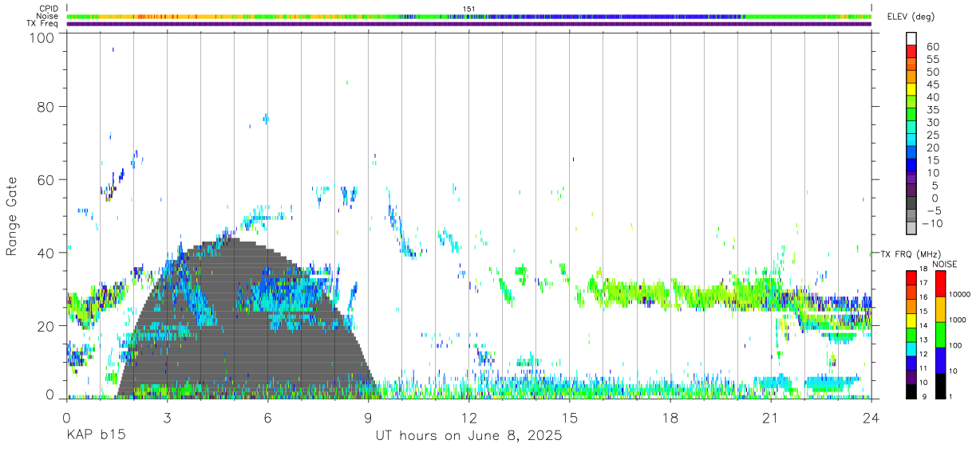Click the white top swatch of the elevation colorbar
This screenshot has height=452, width=980.
911,38
